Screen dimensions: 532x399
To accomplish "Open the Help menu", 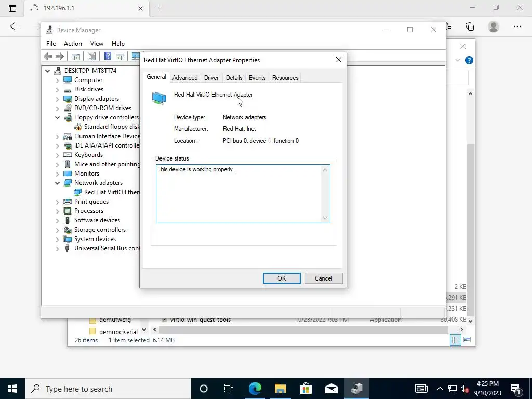I will pyautogui.click(x=118, y=44).
